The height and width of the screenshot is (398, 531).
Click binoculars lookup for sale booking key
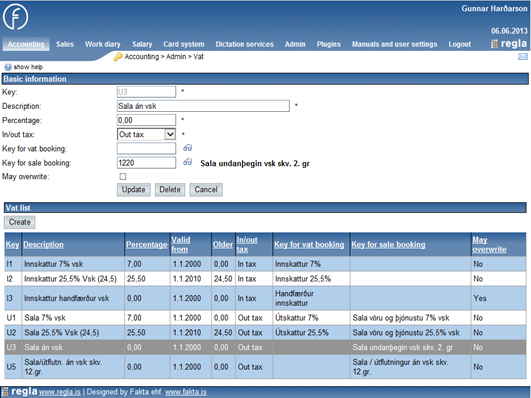[187, 162]
